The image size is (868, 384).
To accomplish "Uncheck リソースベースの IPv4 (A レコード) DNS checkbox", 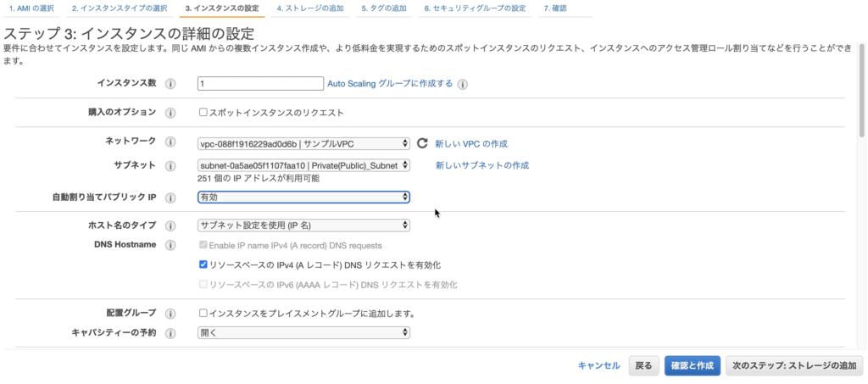I will click(x=203, y=264).
